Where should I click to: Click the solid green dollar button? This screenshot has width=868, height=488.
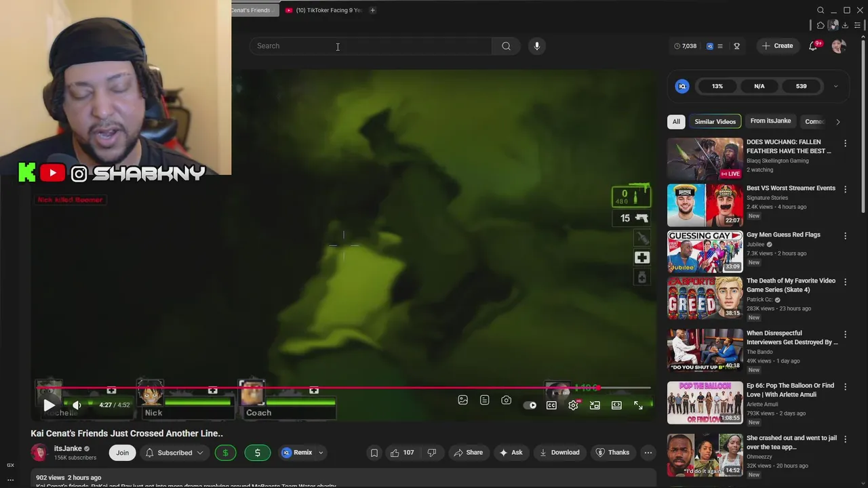[257, 453]
